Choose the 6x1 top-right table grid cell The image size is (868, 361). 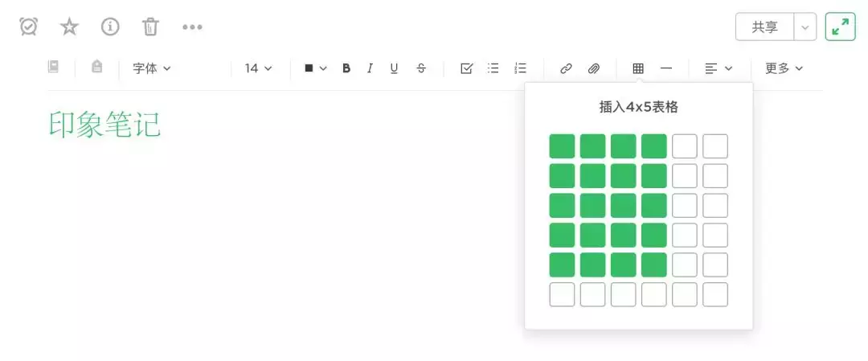pyautogui.click(x=715, y=146)
